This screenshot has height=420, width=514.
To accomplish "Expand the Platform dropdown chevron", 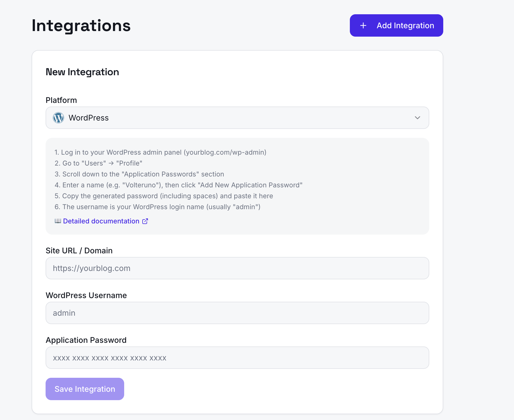I will click(x=417, y=118).
